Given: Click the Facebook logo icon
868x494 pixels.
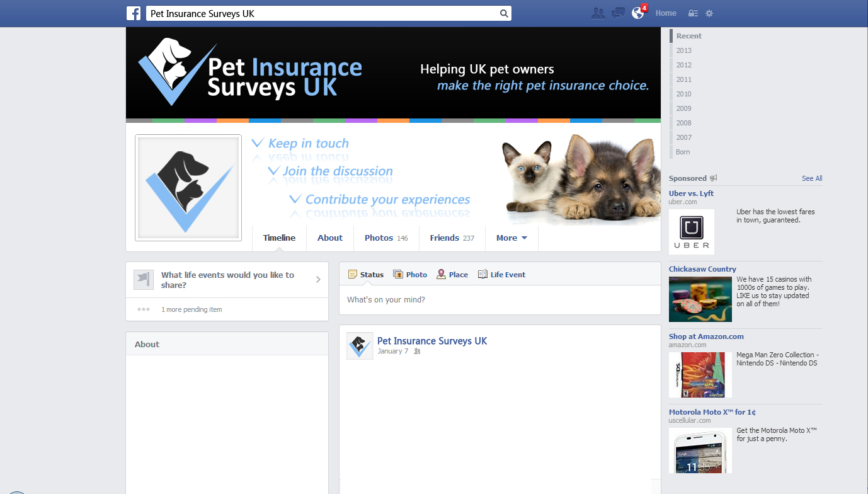Looking at the screenshot, I should pos(134,13).
